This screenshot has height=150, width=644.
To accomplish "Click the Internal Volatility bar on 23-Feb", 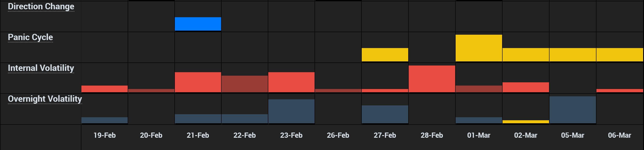I will coord(291,82).
